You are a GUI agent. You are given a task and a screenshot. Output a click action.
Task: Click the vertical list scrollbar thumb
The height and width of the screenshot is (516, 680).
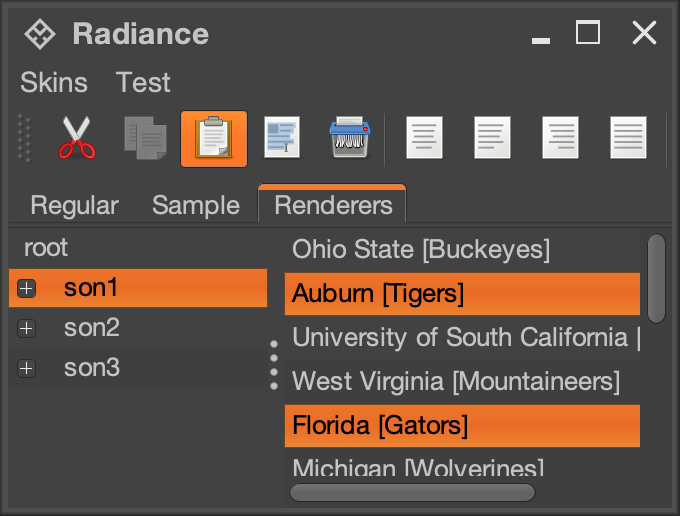point(656,278)
